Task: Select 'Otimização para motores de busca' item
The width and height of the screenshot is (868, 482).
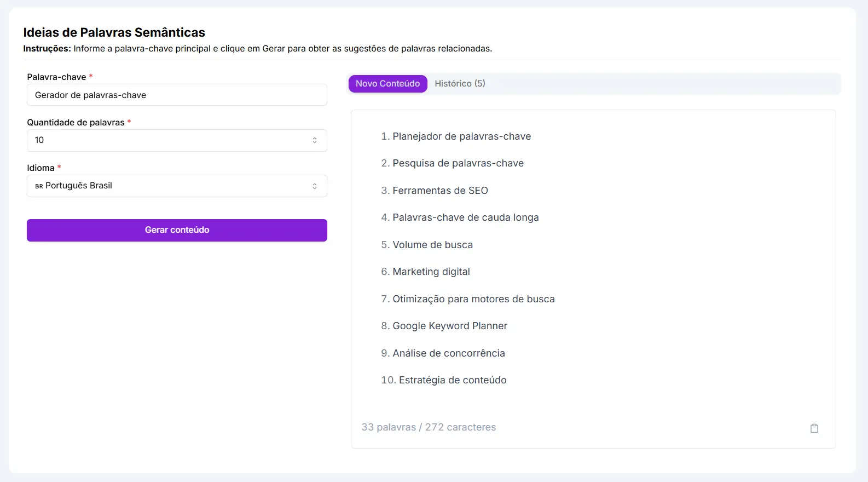Action: [x=473, y=299]
